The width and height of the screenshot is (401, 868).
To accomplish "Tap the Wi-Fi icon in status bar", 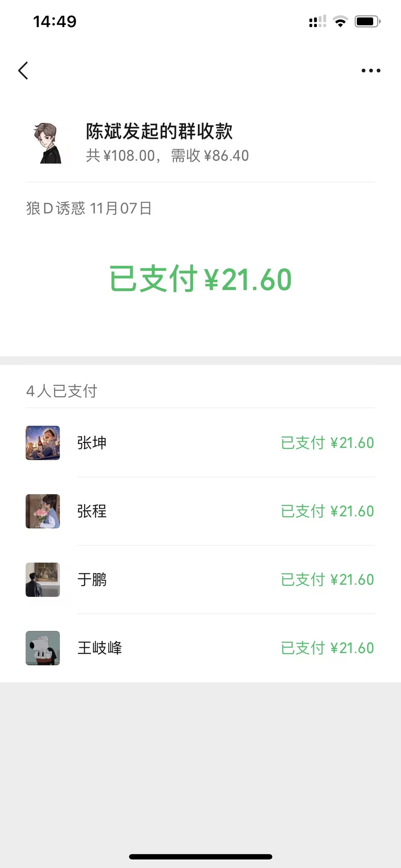I will [x=340, y=22].
